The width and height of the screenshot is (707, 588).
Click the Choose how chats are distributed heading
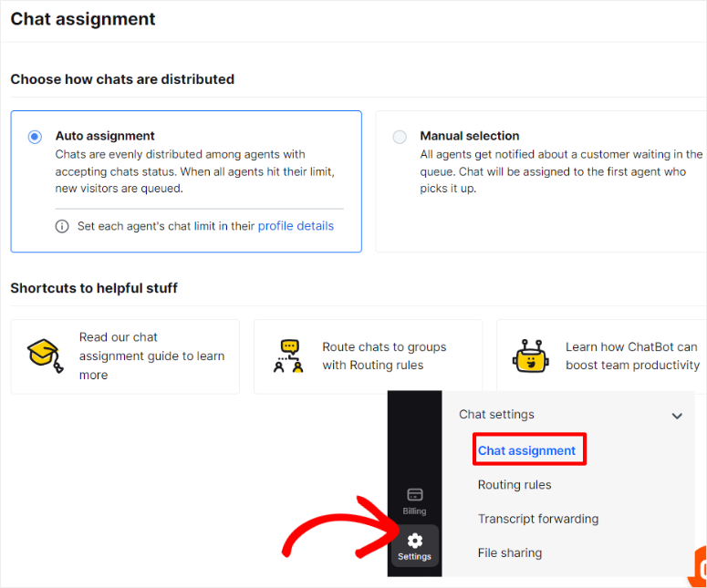tap(122, 79)
